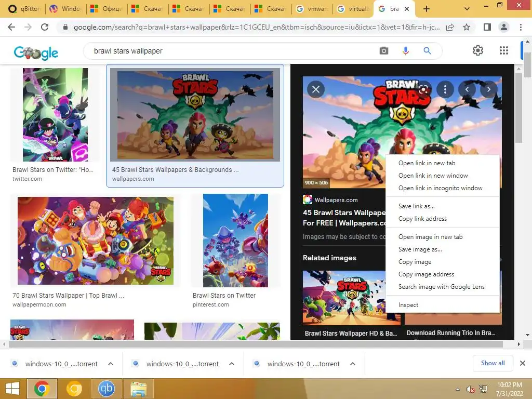
Task: Open preview panel three-dot options
Action: [x=445, y=89]
